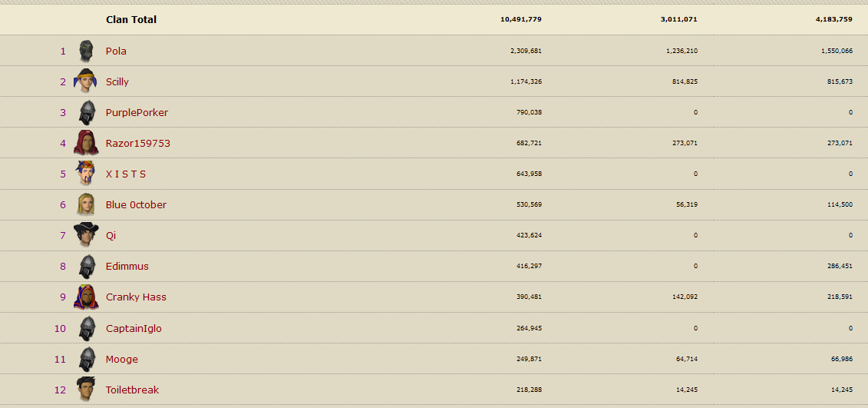The height and width of the screenshot is (408, 868).
Task: Open Scilly's player profile link
Action: coord(117,81)
